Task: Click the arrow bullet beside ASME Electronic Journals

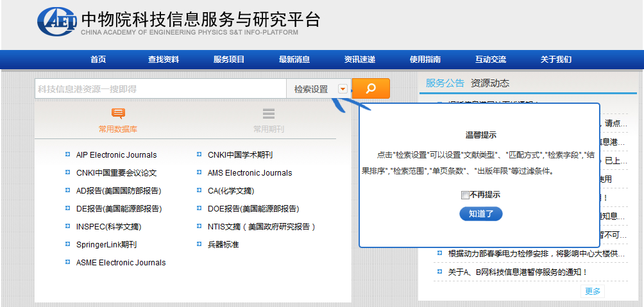Action: click(x=67, y=262)
